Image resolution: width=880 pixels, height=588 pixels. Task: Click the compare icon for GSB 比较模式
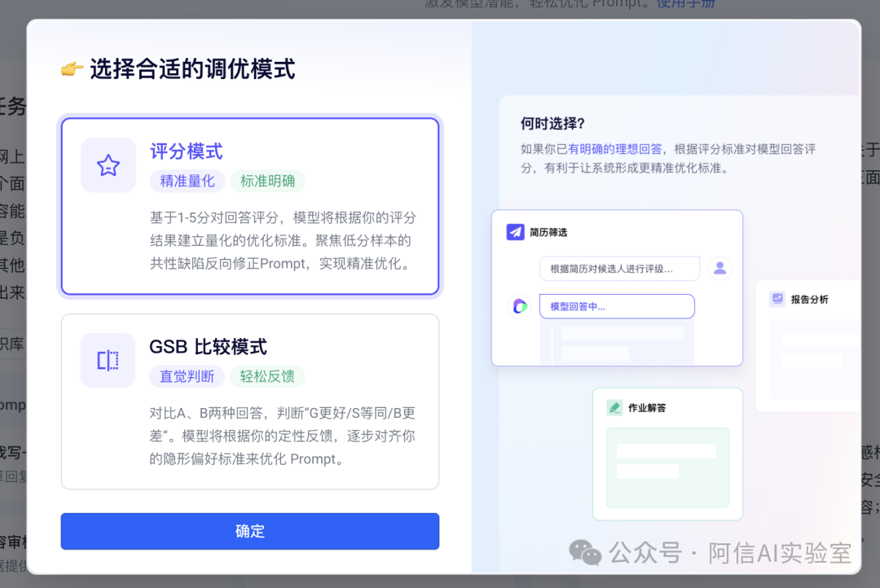click(x=108, y=360)
